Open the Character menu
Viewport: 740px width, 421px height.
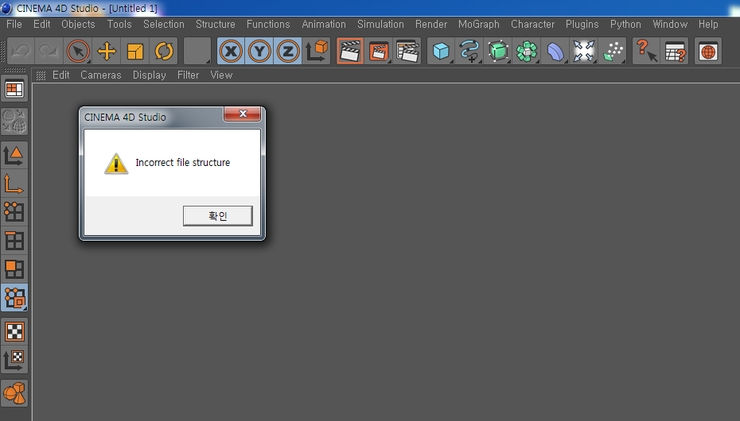coord(532,24)
